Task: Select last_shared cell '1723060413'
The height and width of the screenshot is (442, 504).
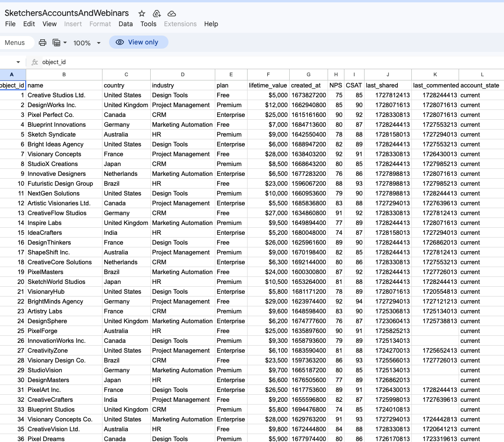Action: click(x=387, y=321)
